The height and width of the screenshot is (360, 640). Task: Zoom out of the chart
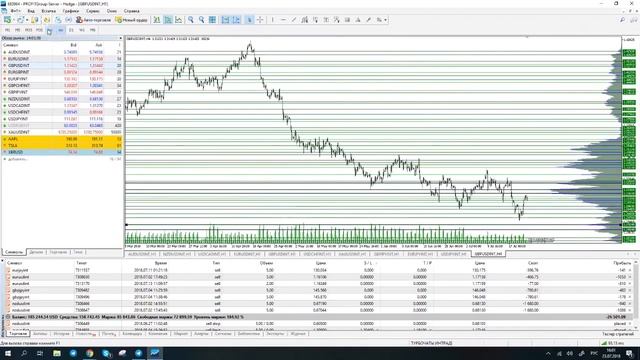(202, 20)
